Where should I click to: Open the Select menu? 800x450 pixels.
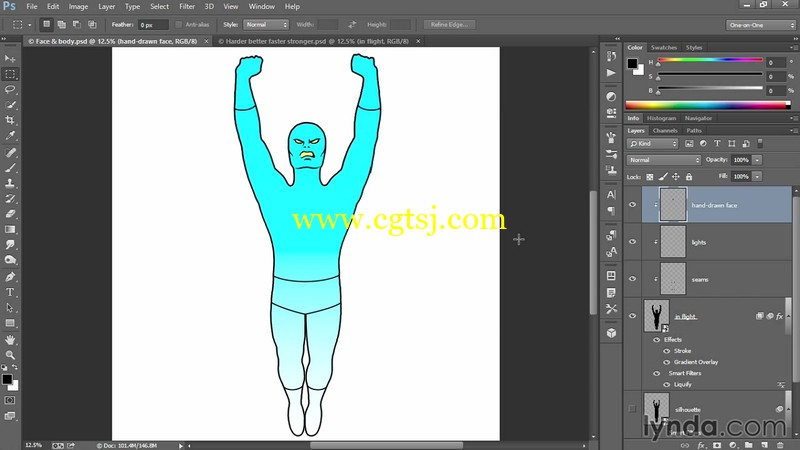pyautogui.click(x=159, y=7)
